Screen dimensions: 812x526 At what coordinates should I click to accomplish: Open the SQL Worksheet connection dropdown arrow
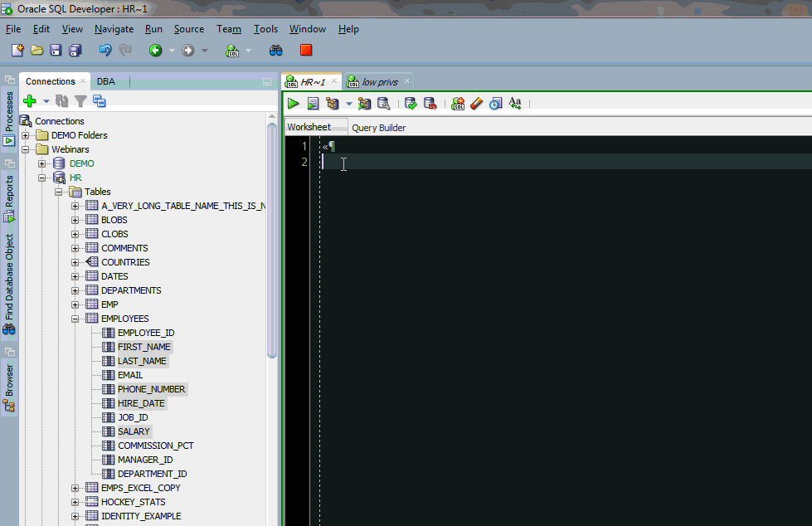pyautogui.click(x=248, y=51)
